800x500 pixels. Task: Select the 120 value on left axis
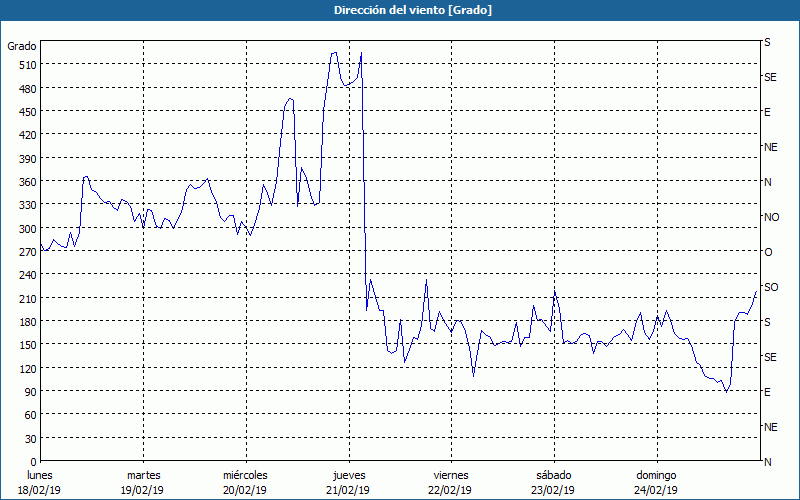[27, 368]
